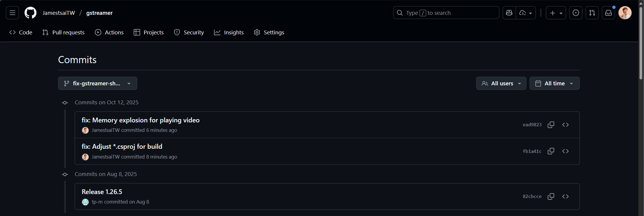Open the JamestsaiTW owner profile link
This screenshot has width=644, height=216.
pyautogui.click(x=59, y=13)
